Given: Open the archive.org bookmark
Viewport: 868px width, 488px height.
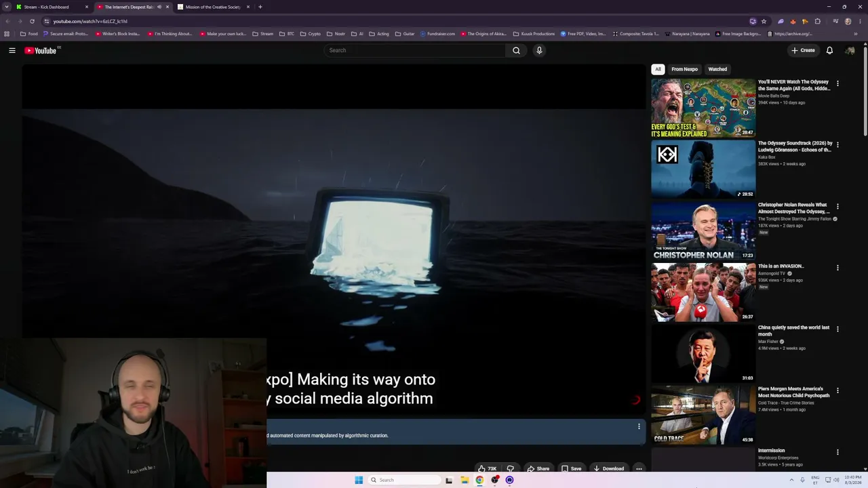Looking at the screenshot, I should coord(789,33).
